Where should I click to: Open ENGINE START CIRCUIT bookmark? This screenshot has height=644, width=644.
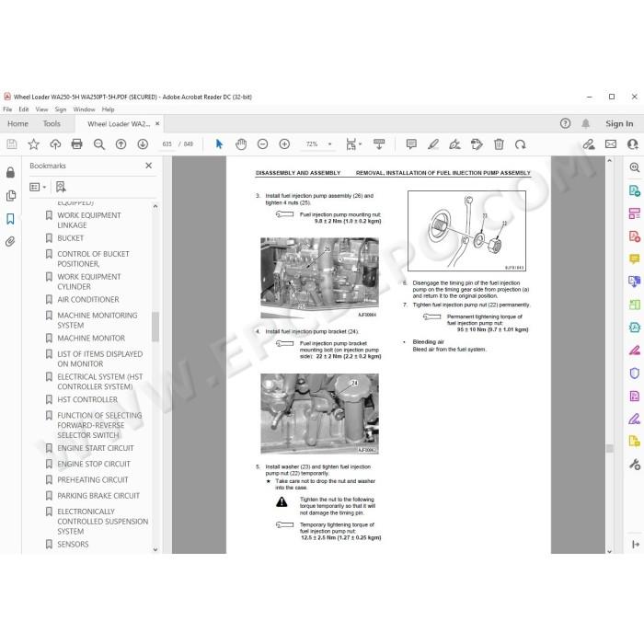[x=96, y=448]
